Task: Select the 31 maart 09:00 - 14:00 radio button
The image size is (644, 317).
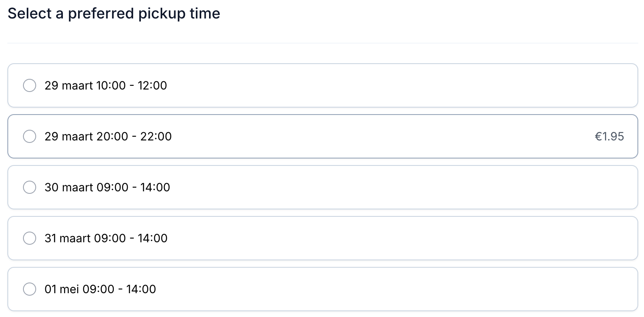Action: point(30,238)
